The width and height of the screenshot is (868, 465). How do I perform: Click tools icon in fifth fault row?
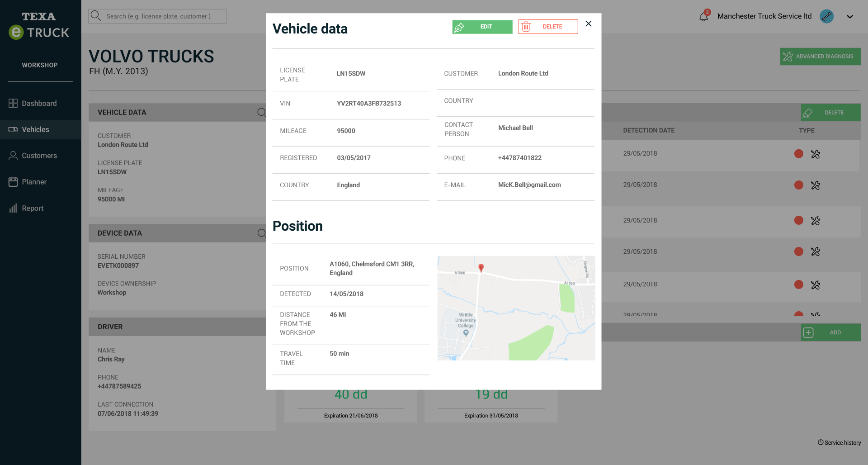816,285
